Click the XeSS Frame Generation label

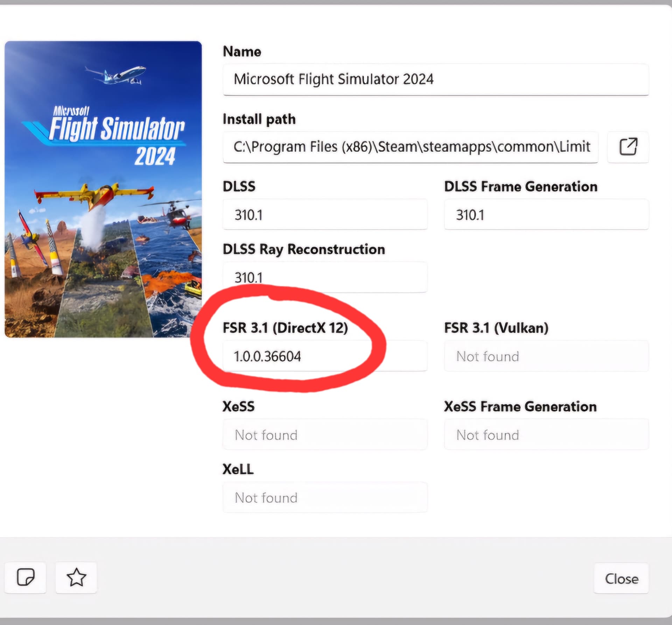point(520,407)
